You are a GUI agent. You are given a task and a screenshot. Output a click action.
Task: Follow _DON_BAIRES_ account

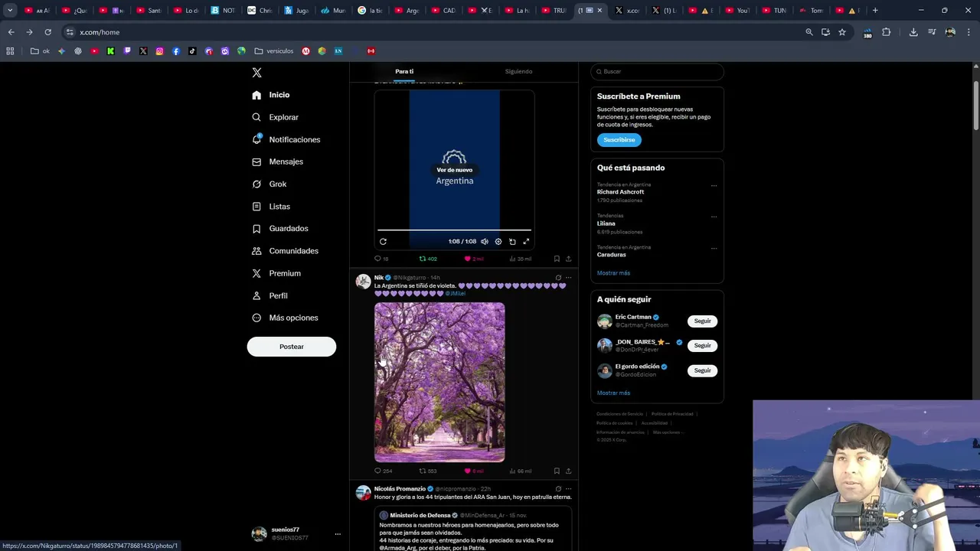pyautogui.click(x=702, y=346)
